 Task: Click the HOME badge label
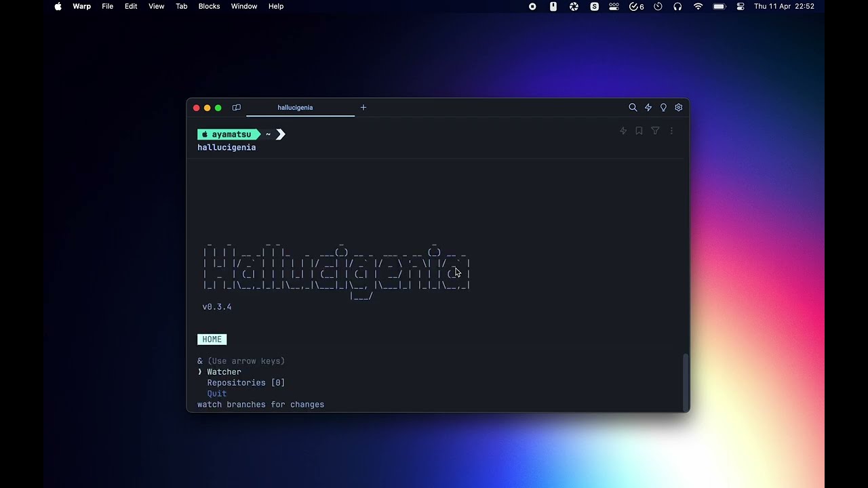pos(212,340)
